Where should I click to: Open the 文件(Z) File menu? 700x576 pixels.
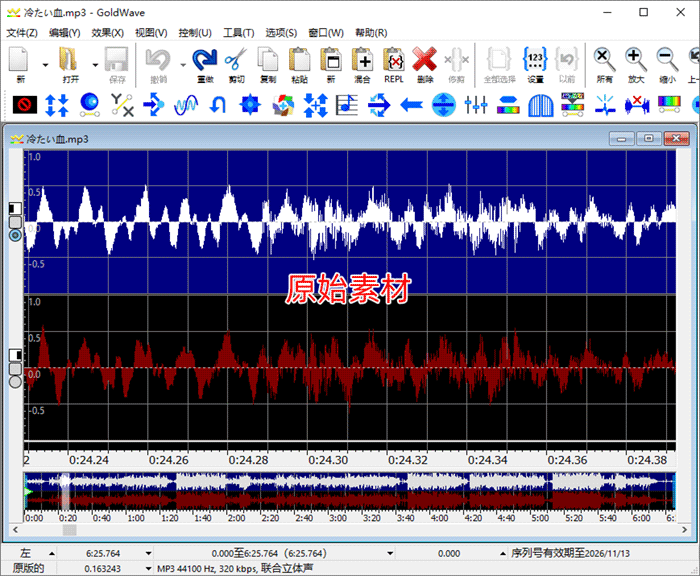click(22, 33)
